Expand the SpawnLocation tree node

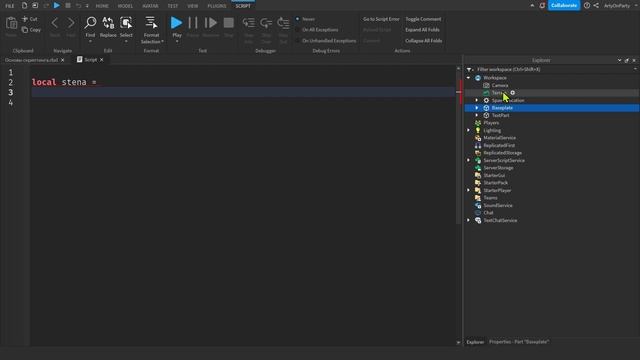[x=477, y=100]
